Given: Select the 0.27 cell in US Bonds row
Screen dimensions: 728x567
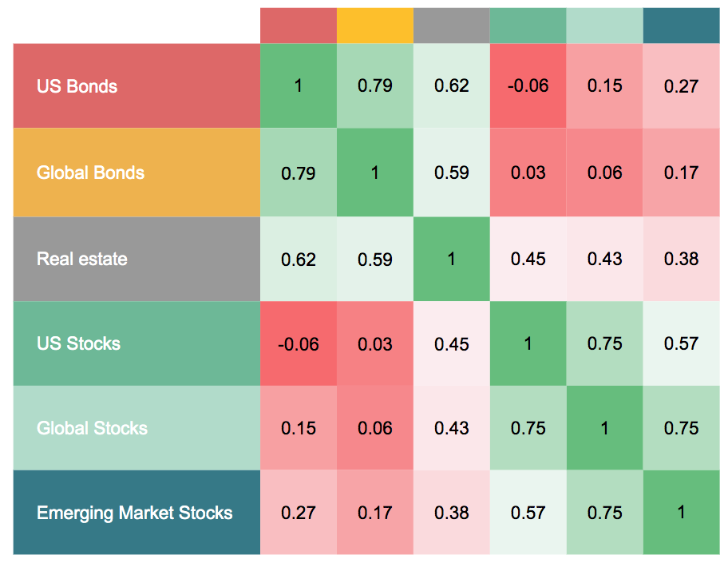Looking at the screenshot, I should (x=682, y=86).
